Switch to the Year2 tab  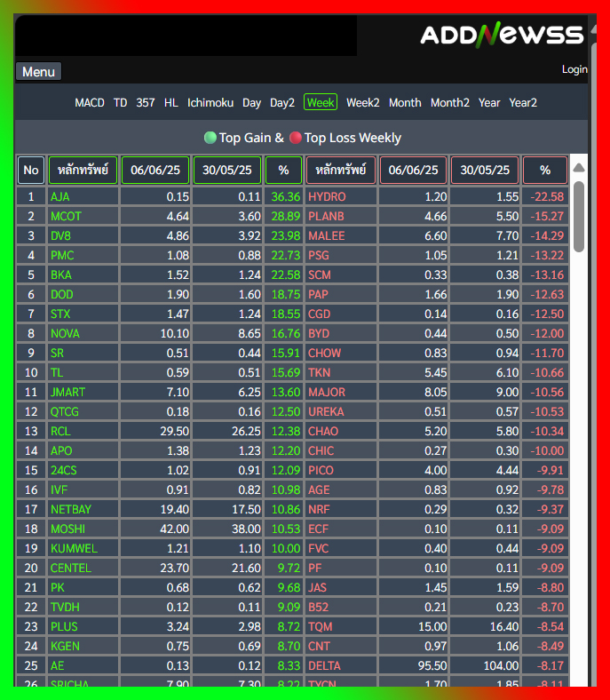tap(523, 103)
